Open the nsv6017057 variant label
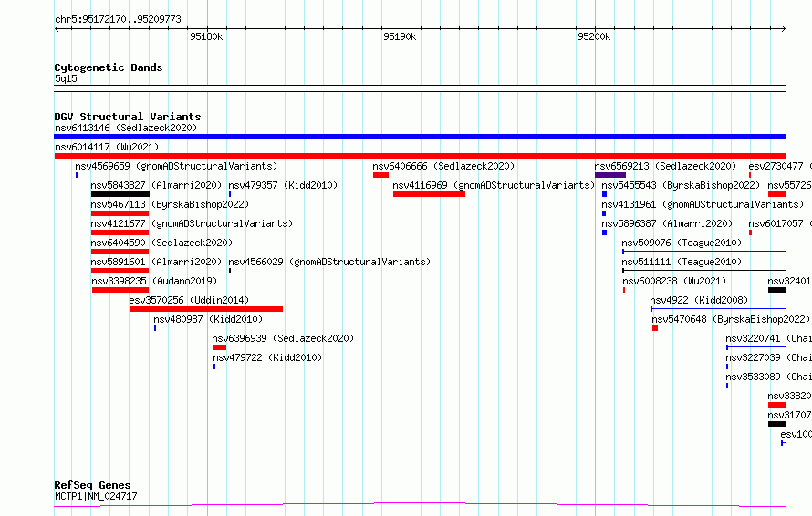 (780, 223)
